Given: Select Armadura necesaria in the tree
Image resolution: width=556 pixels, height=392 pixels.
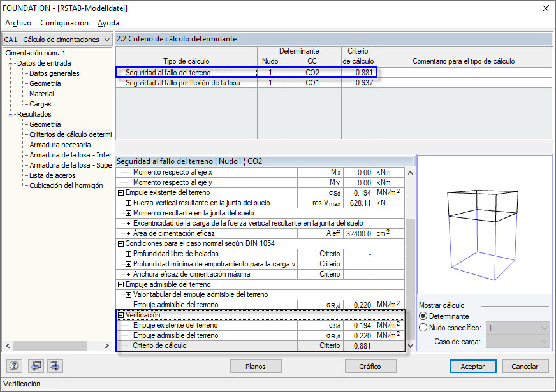Looking at the screenshot, I should click(60, 145).
